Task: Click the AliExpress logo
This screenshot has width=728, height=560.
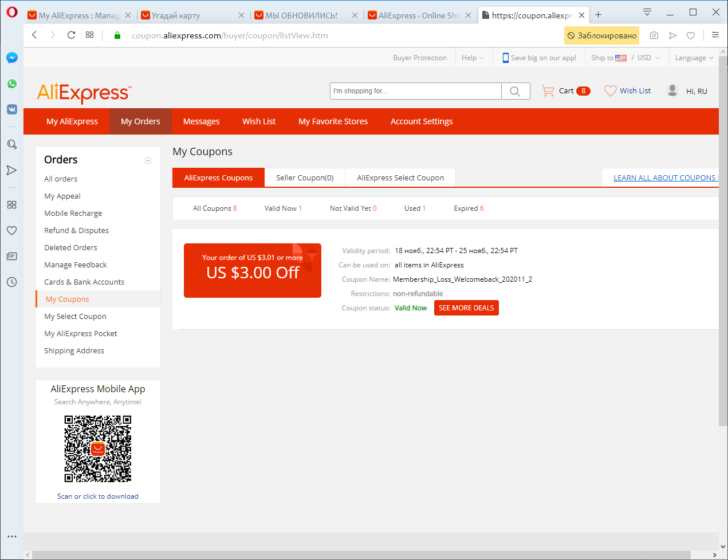Action: click(x=84, y=93)
